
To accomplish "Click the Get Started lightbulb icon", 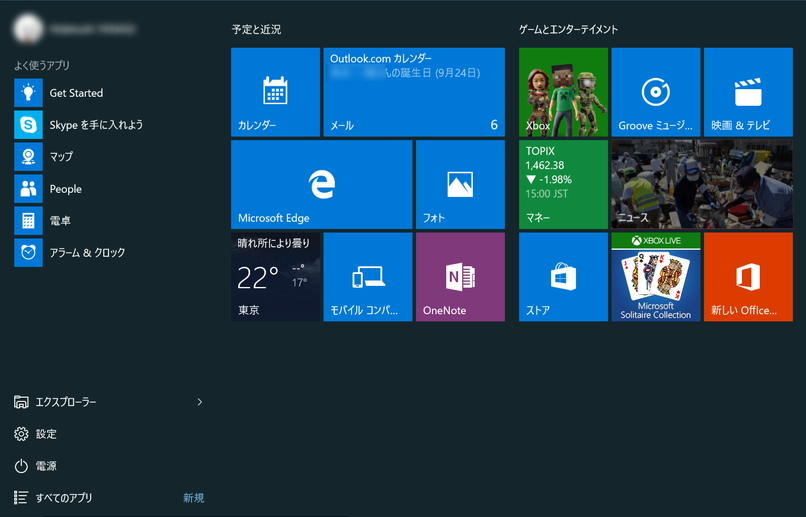I will point(28,93).
